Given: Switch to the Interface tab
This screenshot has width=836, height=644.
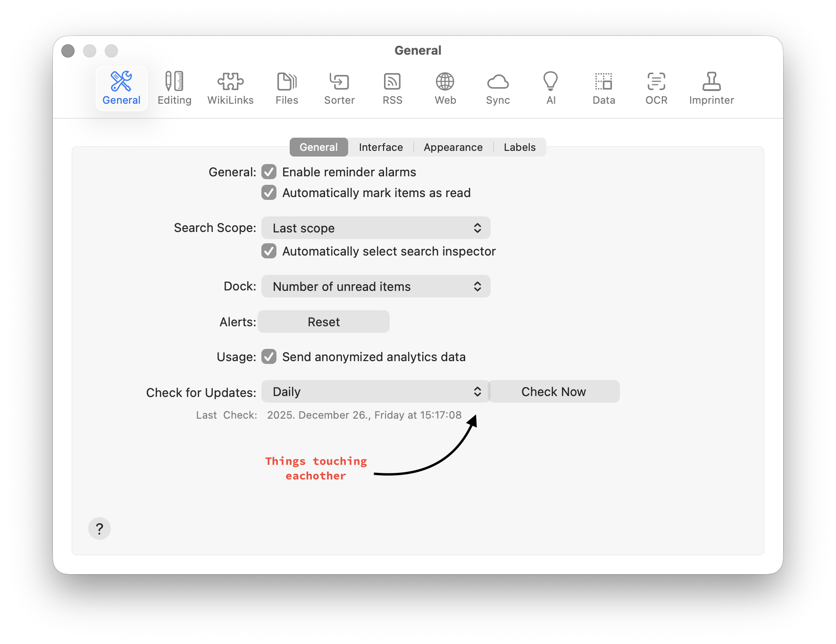Looking at the screenshot, I should point(381,147).
